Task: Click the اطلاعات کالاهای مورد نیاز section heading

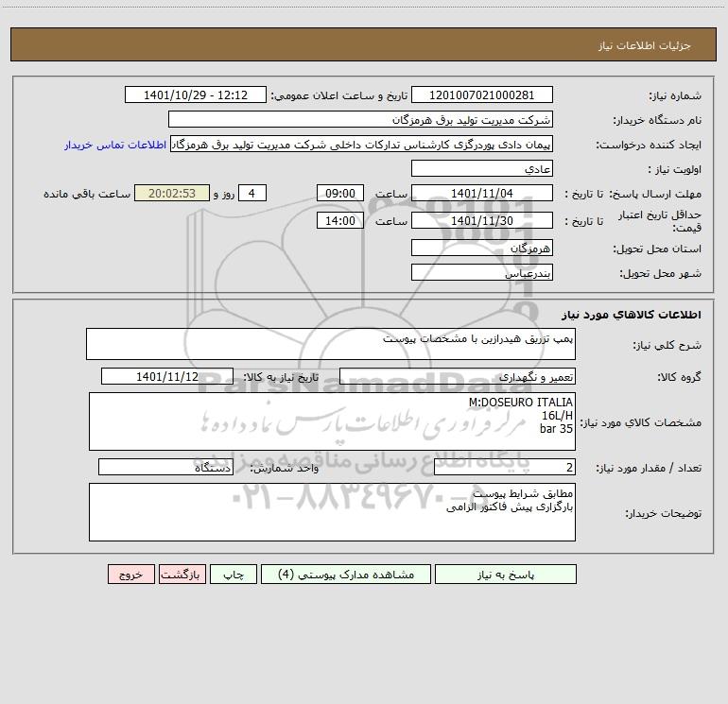Action: tap(632, 315)
